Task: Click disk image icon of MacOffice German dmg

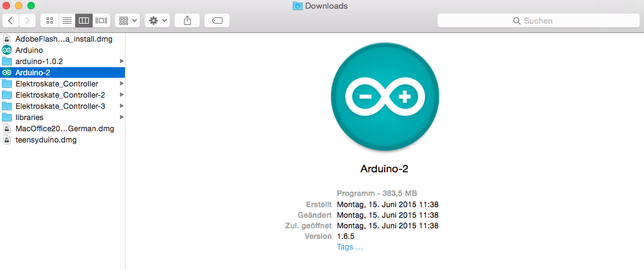Action: click(7, 128)
